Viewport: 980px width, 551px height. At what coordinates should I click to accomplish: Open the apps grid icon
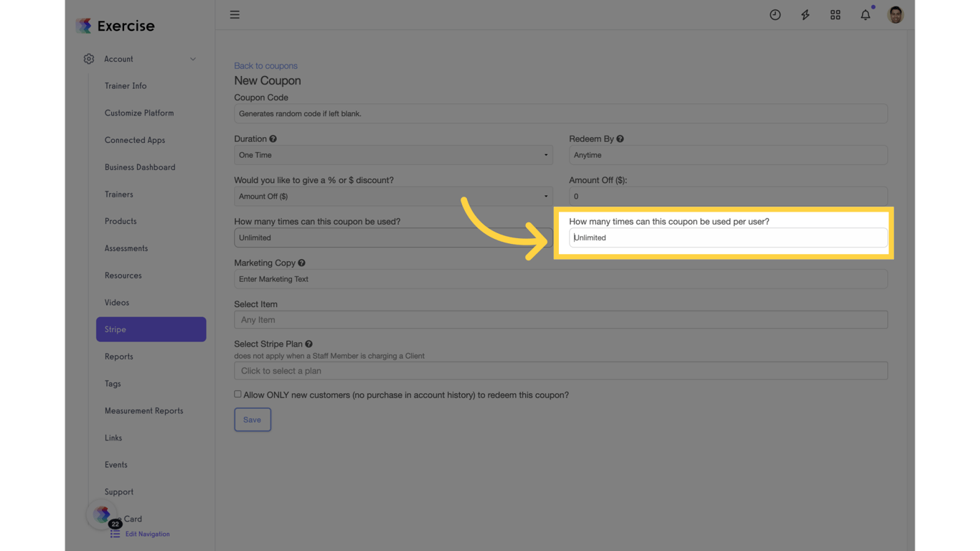tap(835, 14)
